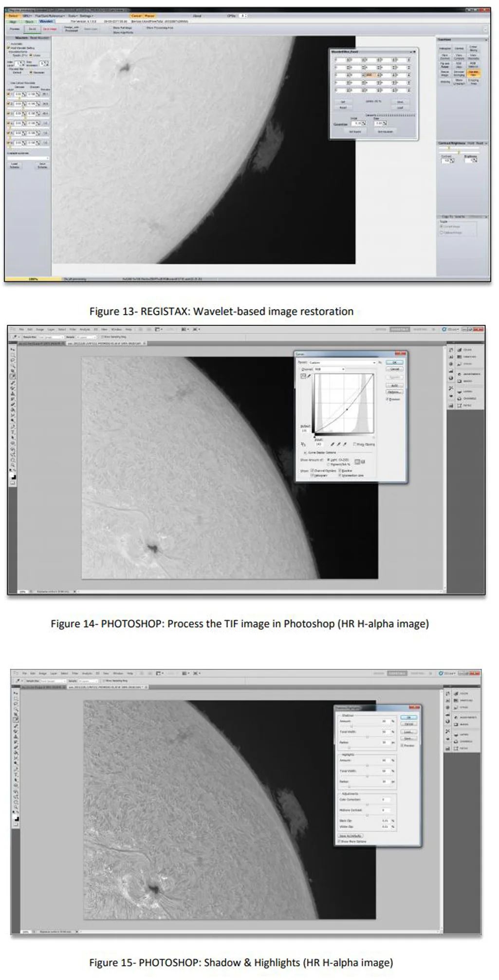Switch to Select tab in Registax
The height and width of the screenshot is (980, 499).
point(13,16)
